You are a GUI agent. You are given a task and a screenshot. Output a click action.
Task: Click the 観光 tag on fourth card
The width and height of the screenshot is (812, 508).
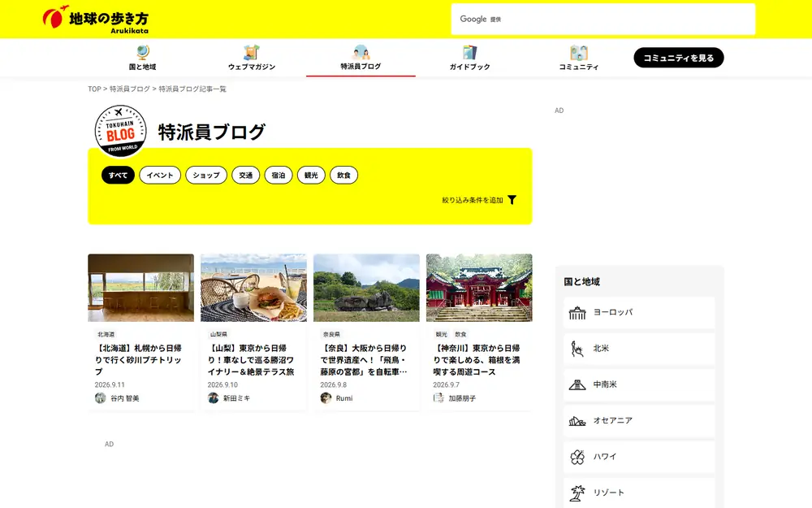442,334
